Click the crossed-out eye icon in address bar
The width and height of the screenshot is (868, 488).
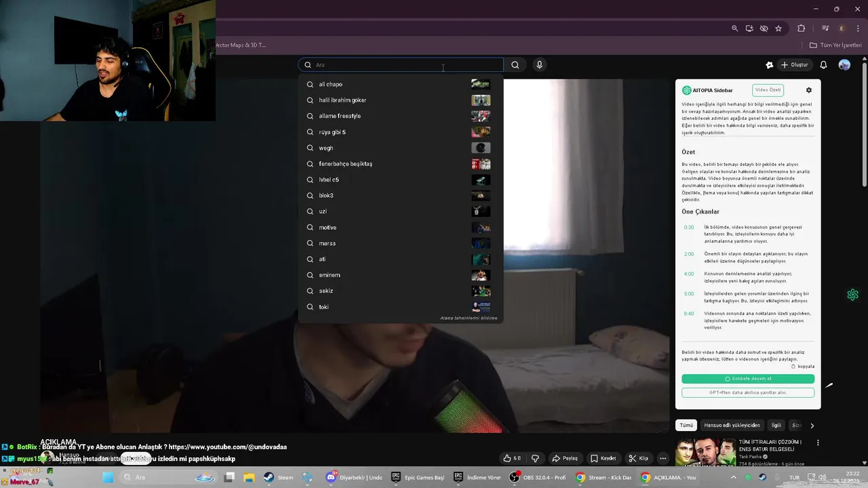[764, 28]
